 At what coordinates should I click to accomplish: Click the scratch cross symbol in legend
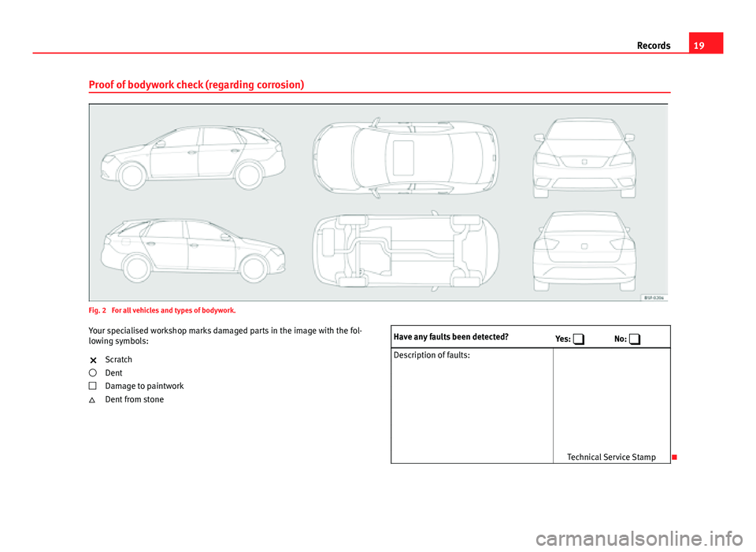click(x=92, y=360)
